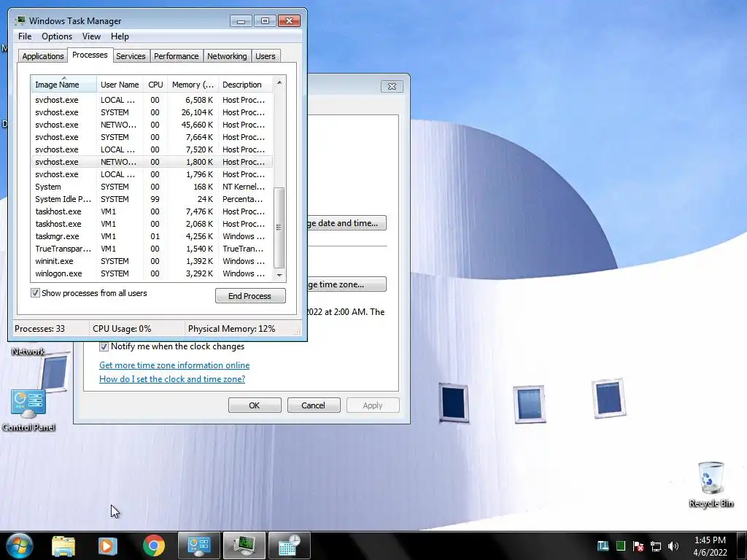Switch to the Applications tab
The width and height of the screenshot is (747, 560).
pyautogui.click(x=43, y=56)
